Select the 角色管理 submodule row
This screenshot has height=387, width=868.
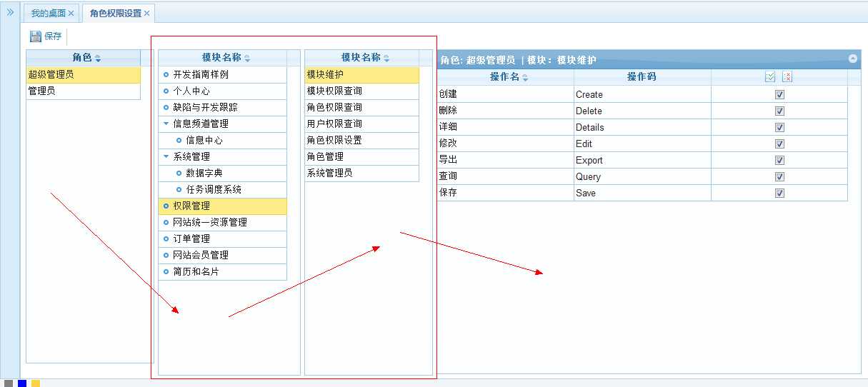361,156
